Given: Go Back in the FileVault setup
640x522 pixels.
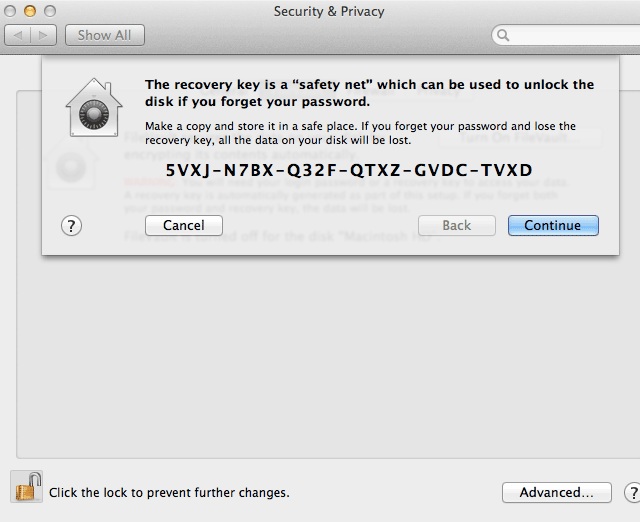Looking at the screenshot, I should (457, 225).
